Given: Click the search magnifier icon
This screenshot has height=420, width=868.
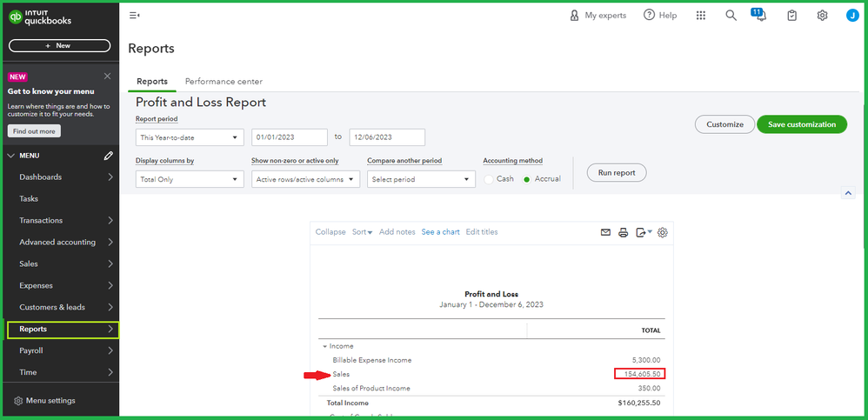Looking at the screenshot, I should [731, 16].
